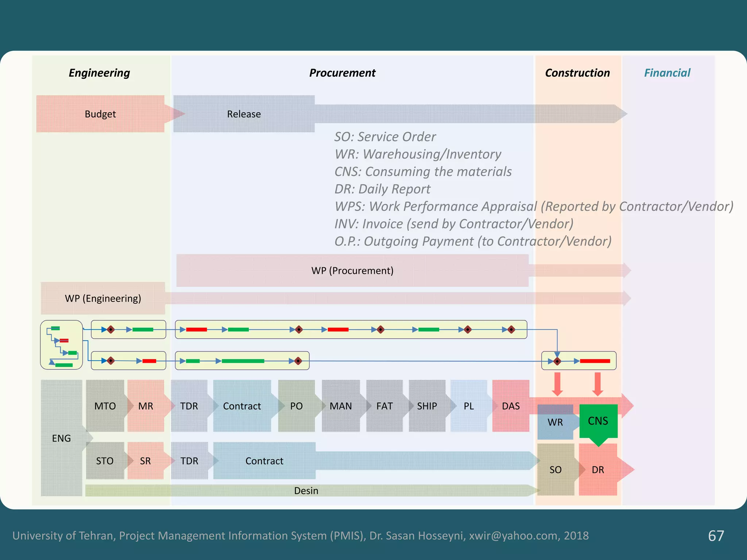Click the email xwir@yahoo.com in footer

(513, 536)
